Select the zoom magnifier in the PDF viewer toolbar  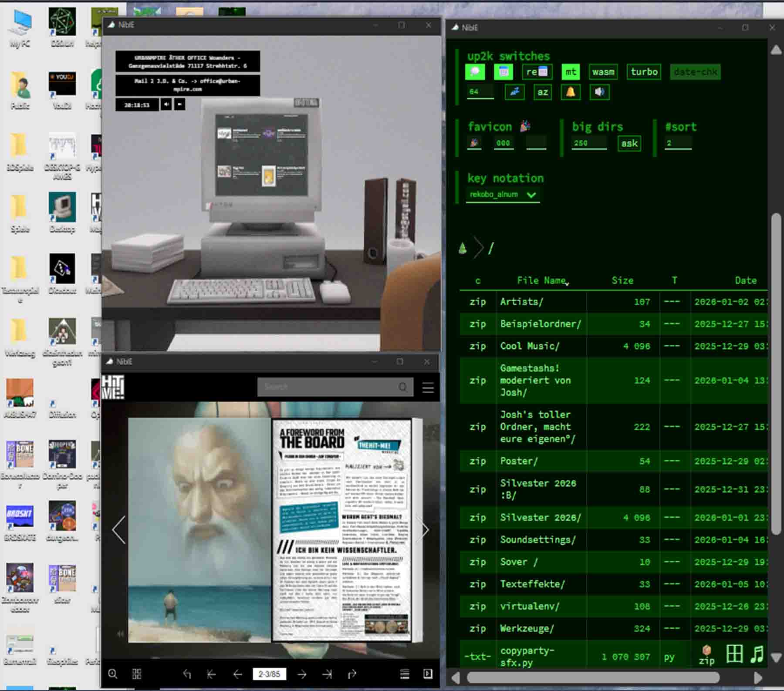[x=114, y=674]
